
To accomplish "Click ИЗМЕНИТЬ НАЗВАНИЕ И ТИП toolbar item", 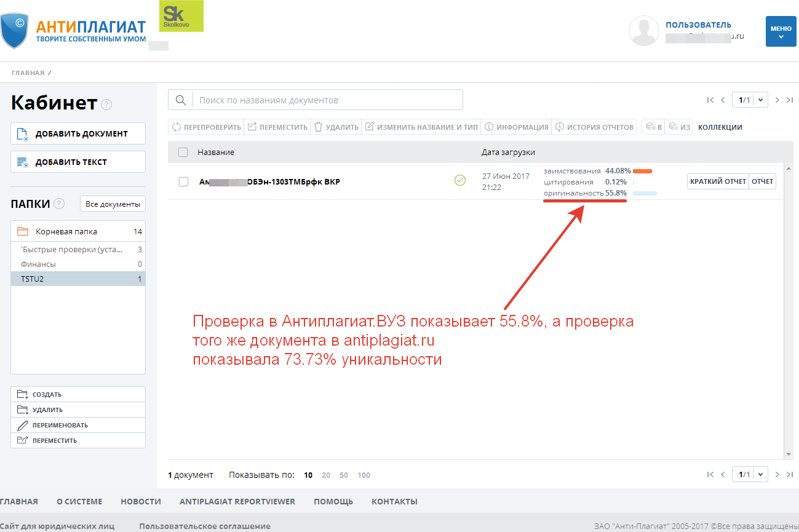I will 421,127.
